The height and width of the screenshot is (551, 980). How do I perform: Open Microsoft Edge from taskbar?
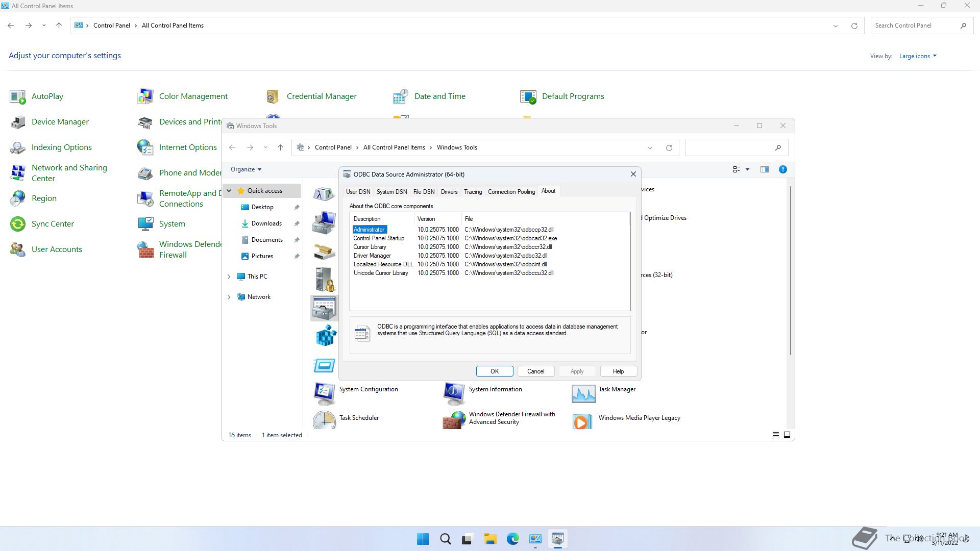[512, 539]
